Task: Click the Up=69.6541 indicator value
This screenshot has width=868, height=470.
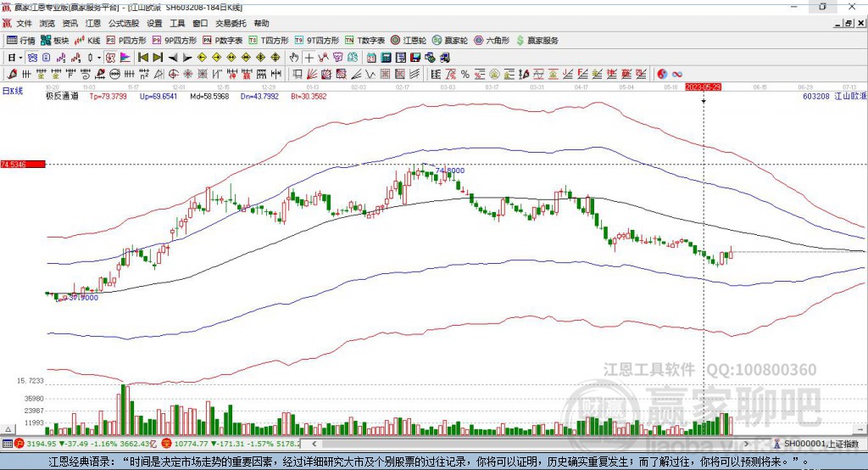Action: tap(159, 96)
